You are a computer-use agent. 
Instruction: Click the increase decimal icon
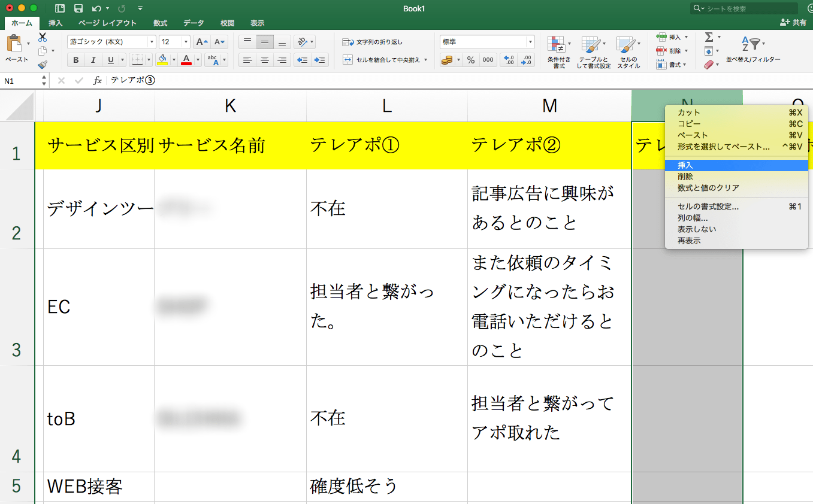(509, 60)
